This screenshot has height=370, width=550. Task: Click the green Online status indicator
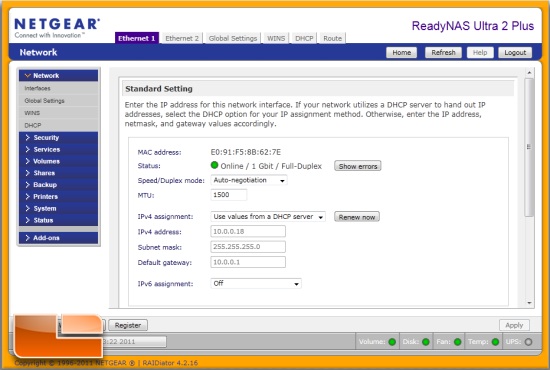tap(214, 165)
